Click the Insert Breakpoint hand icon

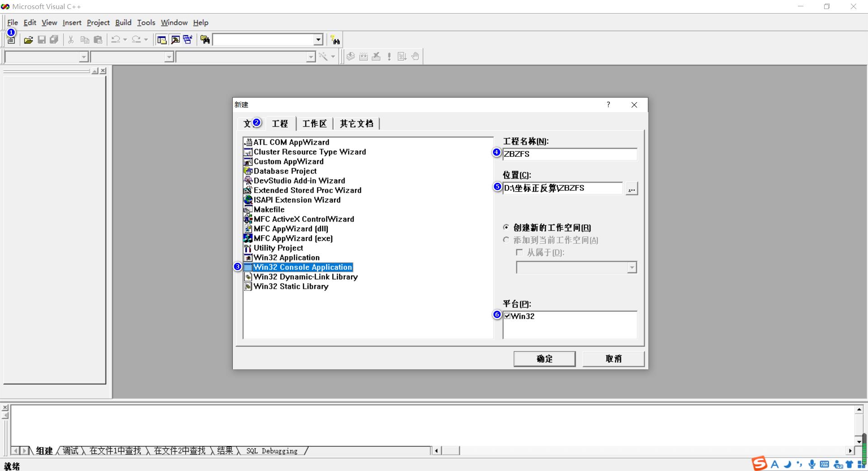(x=415, y=57)
